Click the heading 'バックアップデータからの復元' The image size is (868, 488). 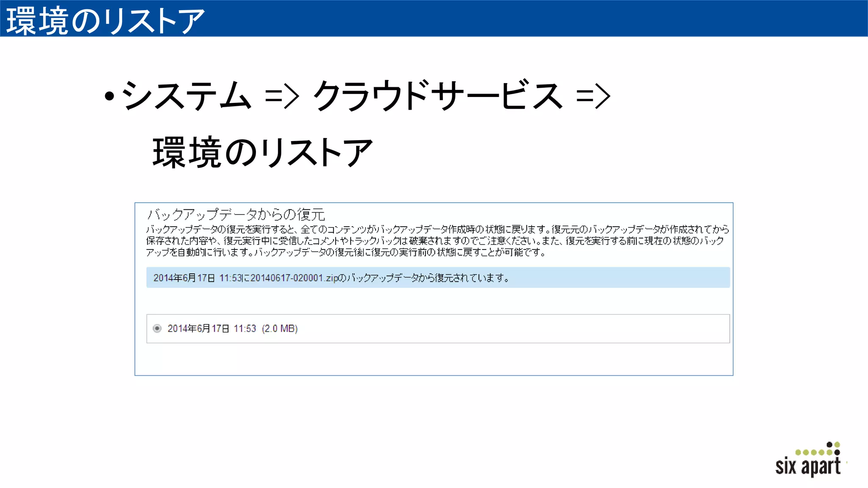click(236, 214)
